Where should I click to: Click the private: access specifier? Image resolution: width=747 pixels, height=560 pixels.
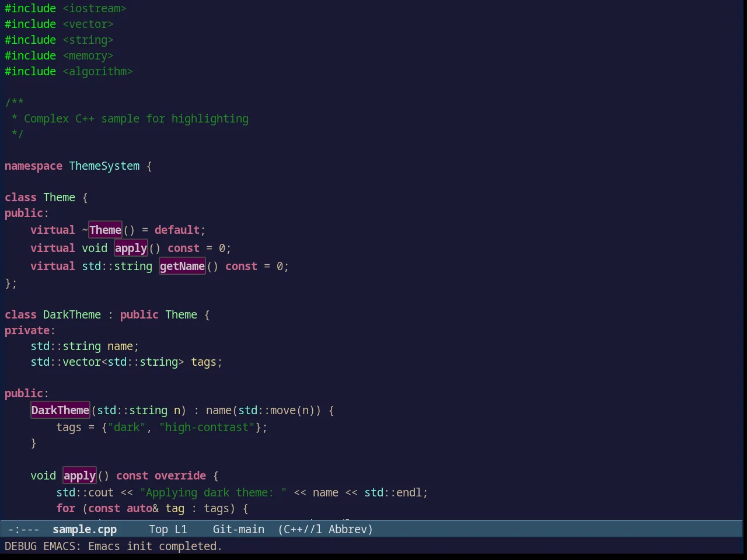coord(30,331)
